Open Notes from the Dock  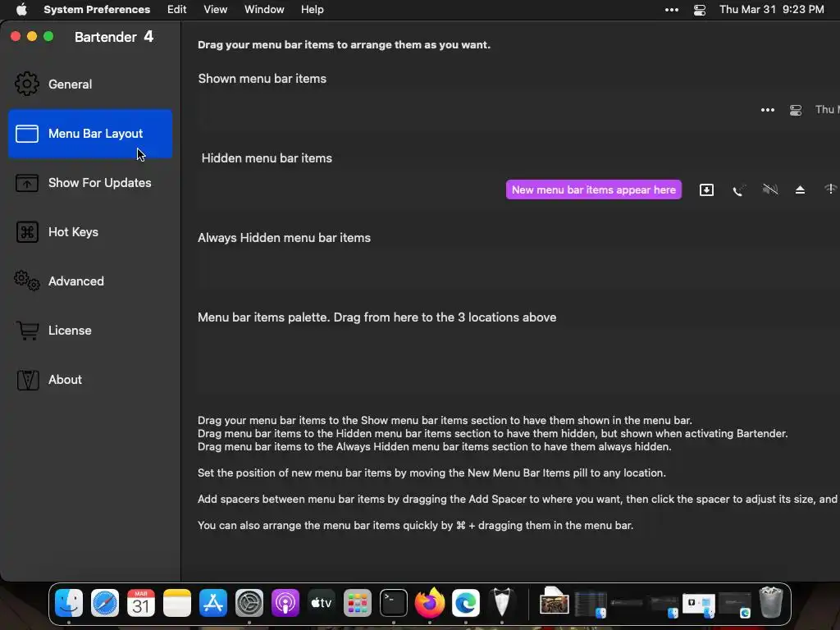[x=177, y=603]
